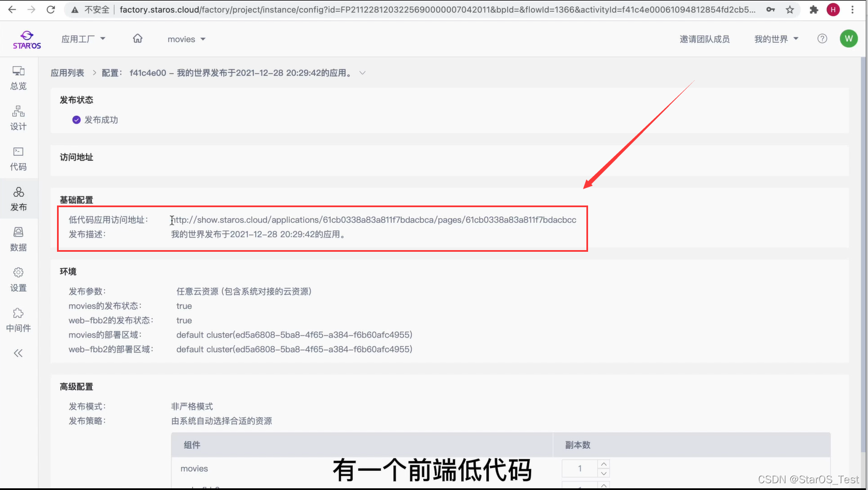Open 数据 in the sidebar
The image size is (868, 490).
point(19,239)
